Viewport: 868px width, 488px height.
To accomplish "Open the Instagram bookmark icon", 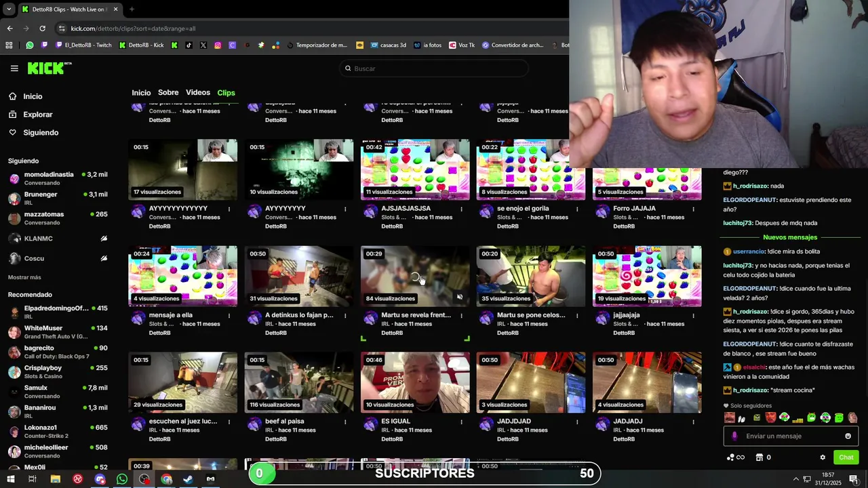I will 218,45.
